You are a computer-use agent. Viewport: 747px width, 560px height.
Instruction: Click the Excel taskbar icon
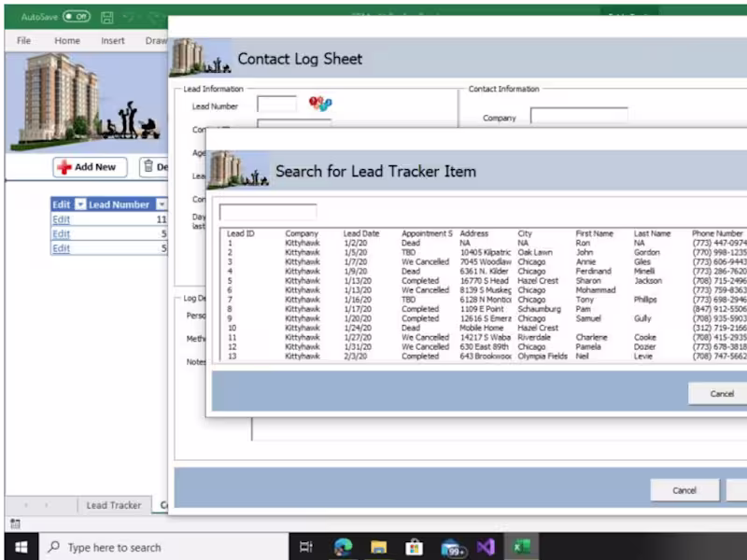coord(522,547)
